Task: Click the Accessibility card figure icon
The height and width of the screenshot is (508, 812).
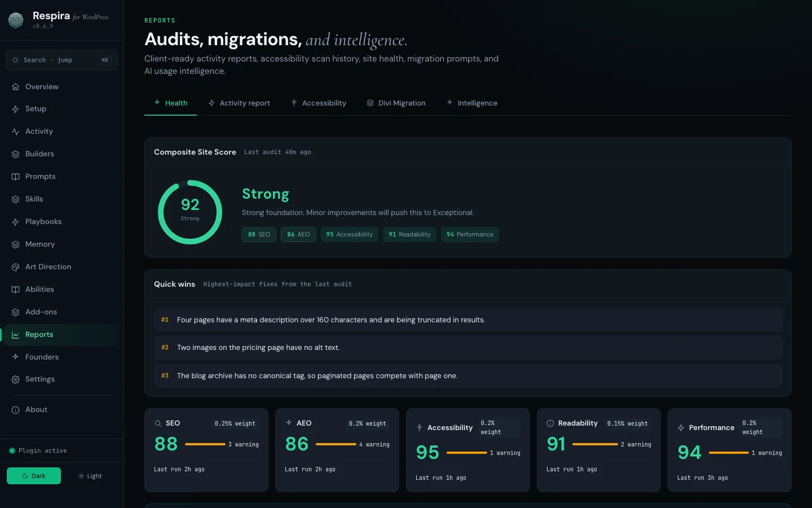Action: [420, 428]
